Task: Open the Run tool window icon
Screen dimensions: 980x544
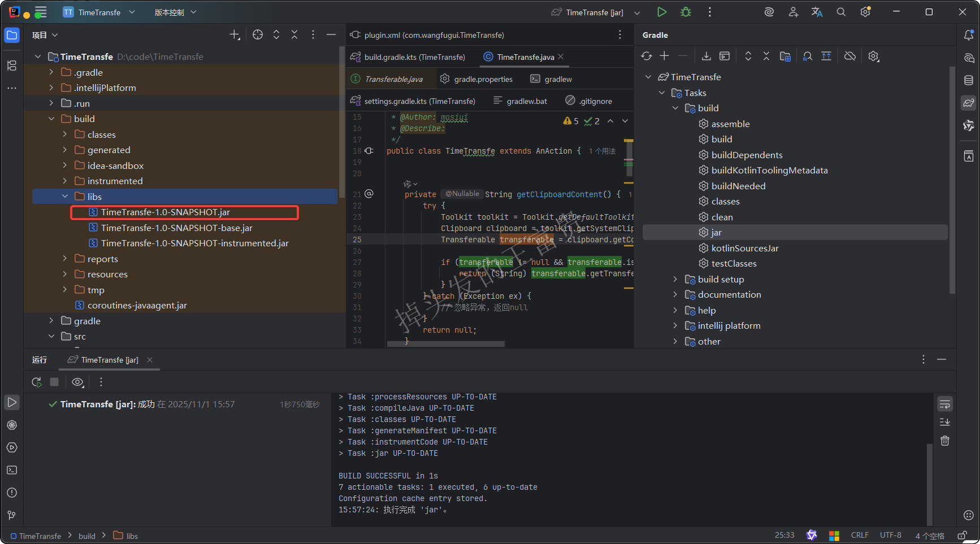Action: [x=12, y=402]
